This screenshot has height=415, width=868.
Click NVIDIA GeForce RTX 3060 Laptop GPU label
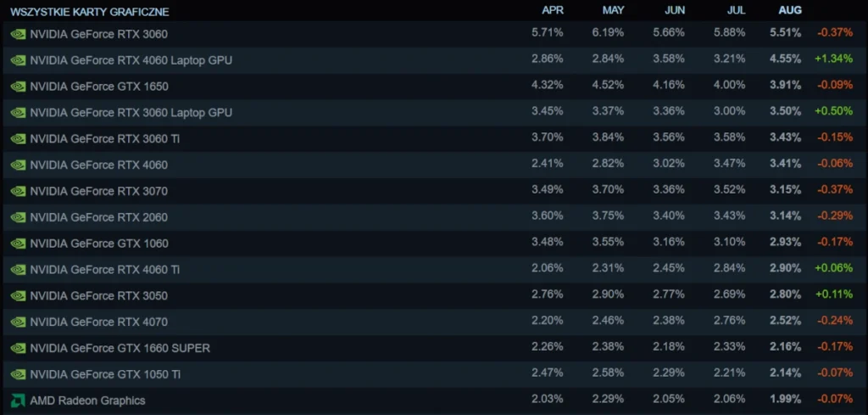point(131,112)
